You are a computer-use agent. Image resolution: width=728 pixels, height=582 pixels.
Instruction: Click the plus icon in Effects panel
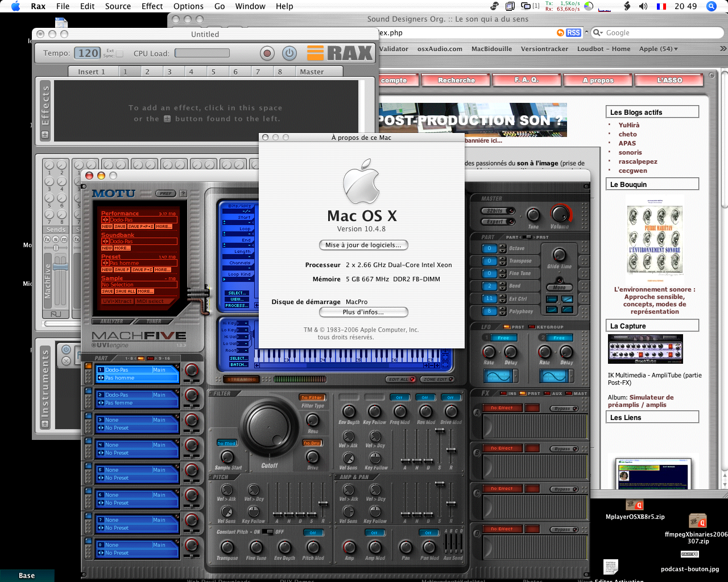[45, 135]
